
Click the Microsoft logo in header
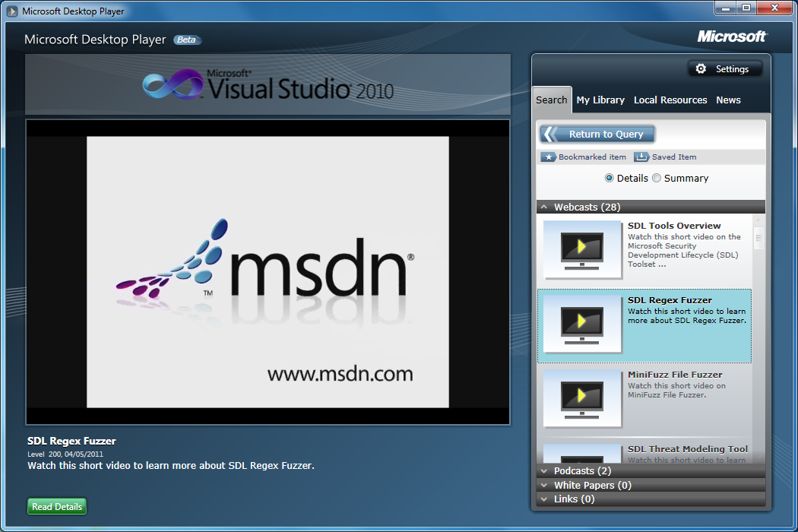point(731,36)
